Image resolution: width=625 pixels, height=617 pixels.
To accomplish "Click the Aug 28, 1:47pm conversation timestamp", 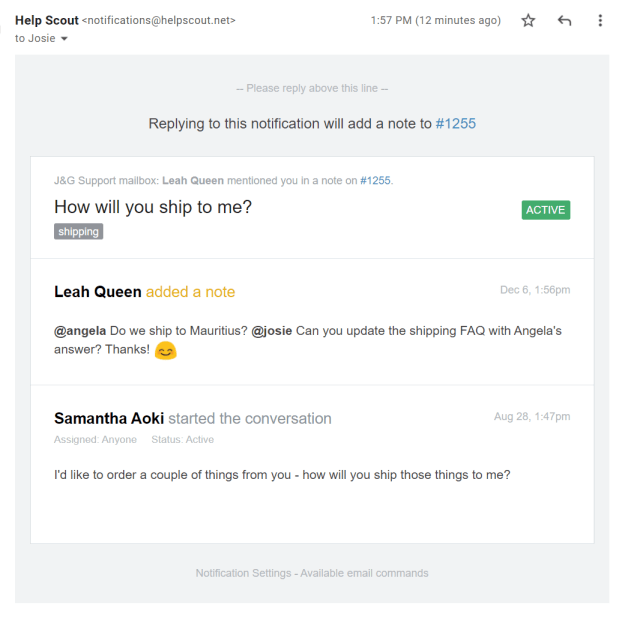I will click(532, 416).
